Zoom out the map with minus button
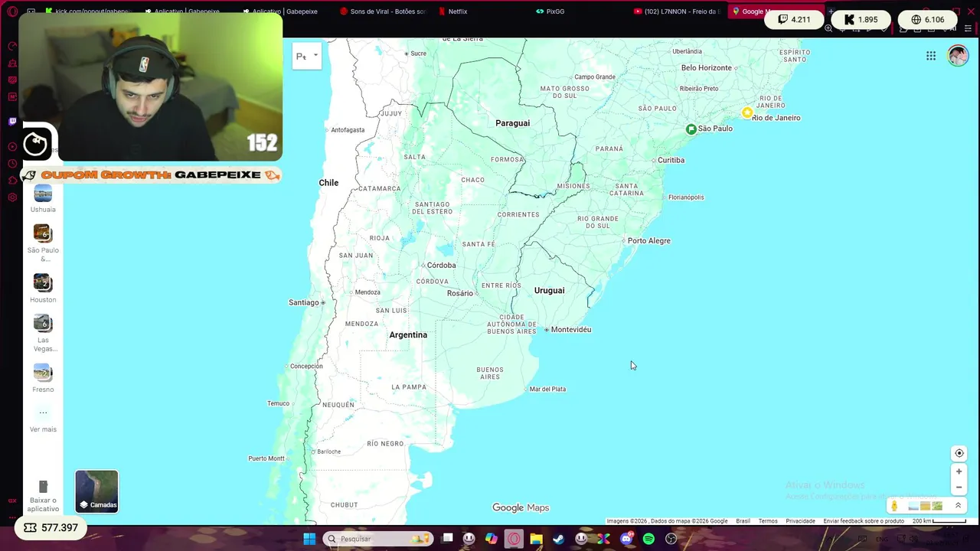This screenshot has height=551, width=980. pyautogui.click(x=959, y=487)
